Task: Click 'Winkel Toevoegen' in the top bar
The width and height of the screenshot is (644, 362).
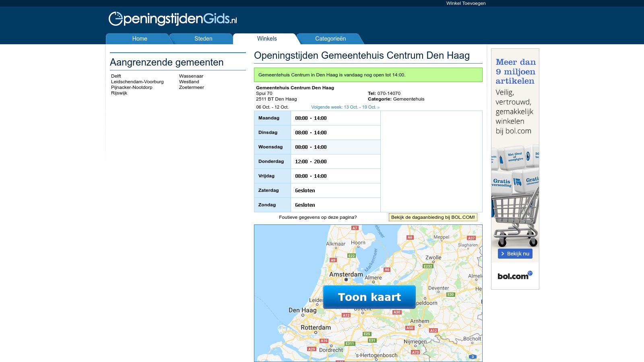Action: pos(466,3)
